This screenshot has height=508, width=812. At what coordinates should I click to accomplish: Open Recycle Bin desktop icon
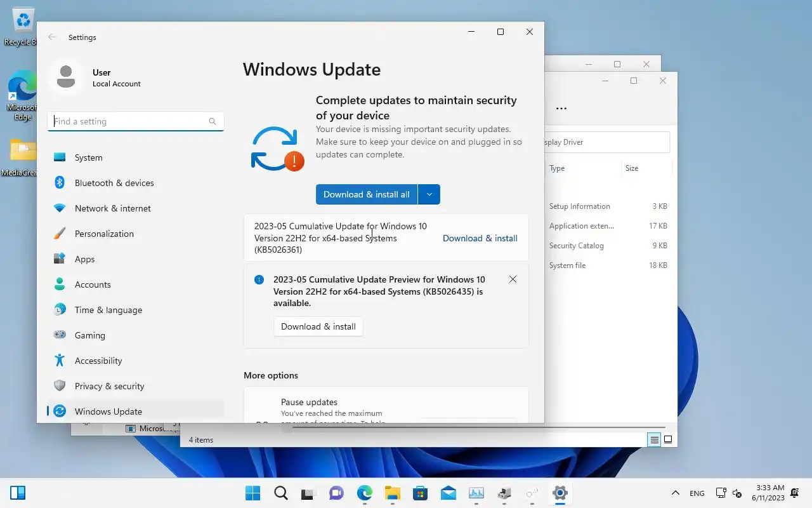point(23,27)
